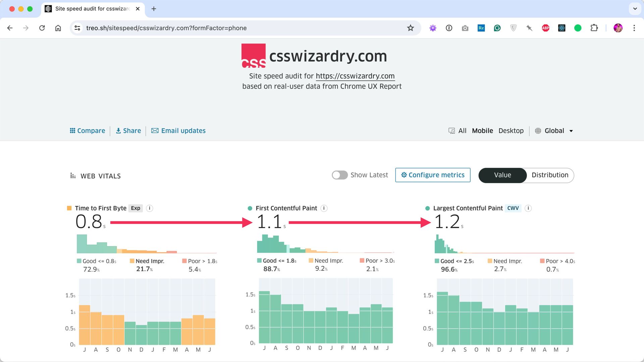The width and height of the screenshot is (644, 362).
Task: Click the Share link
Action: point(128,131)
